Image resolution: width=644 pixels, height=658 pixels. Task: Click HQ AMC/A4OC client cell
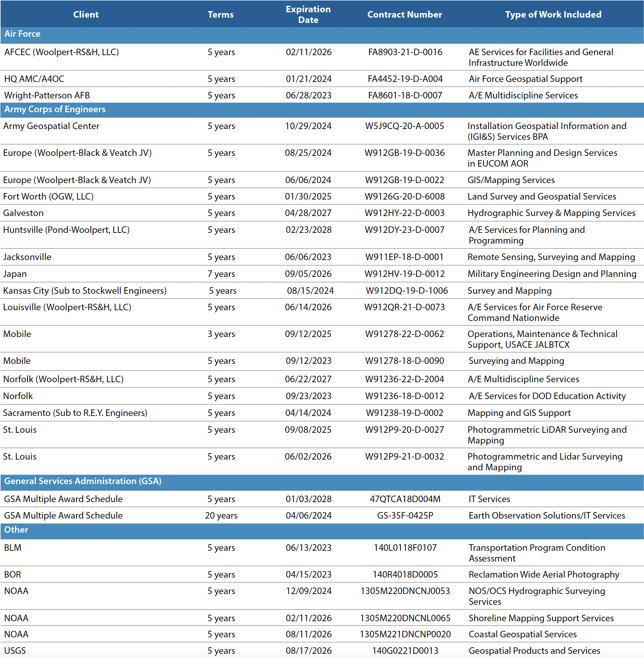(34, 79)
